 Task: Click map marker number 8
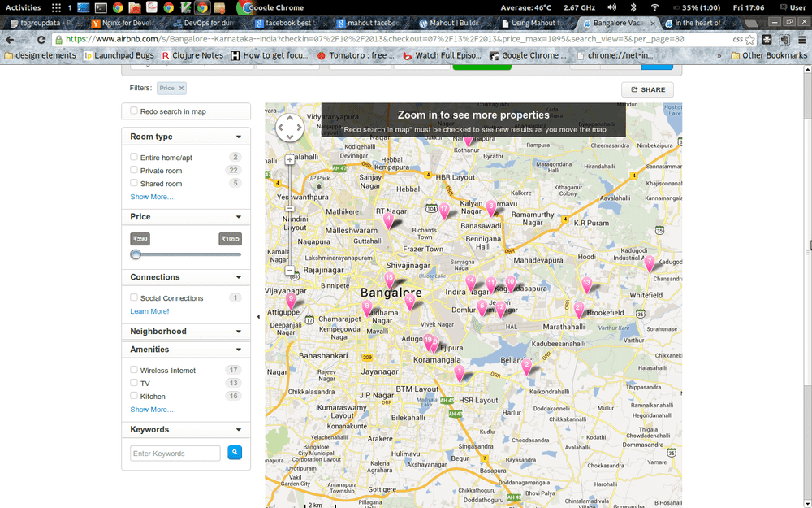(x=367, y=308)
